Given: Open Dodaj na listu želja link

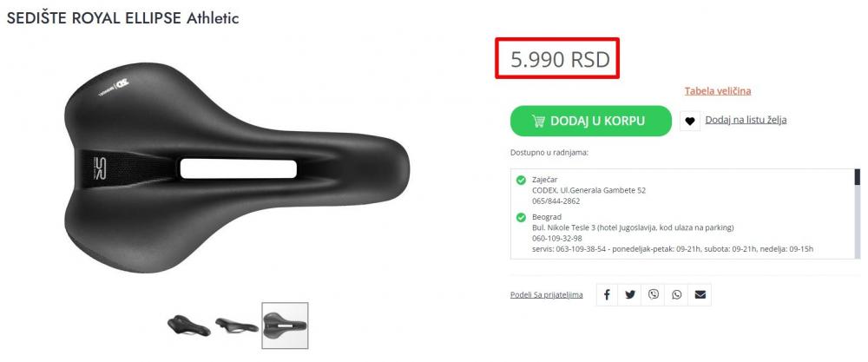Looking at the screenshot, I should point(746,120).
